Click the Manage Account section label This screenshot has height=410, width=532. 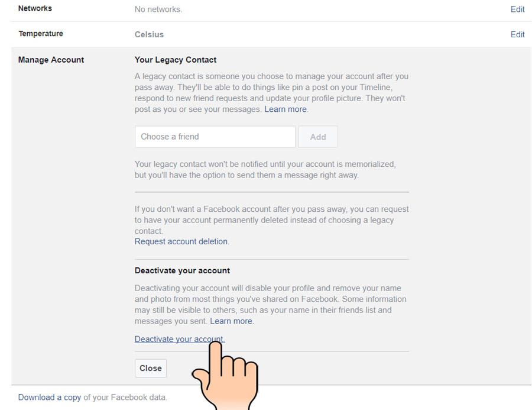51,60
